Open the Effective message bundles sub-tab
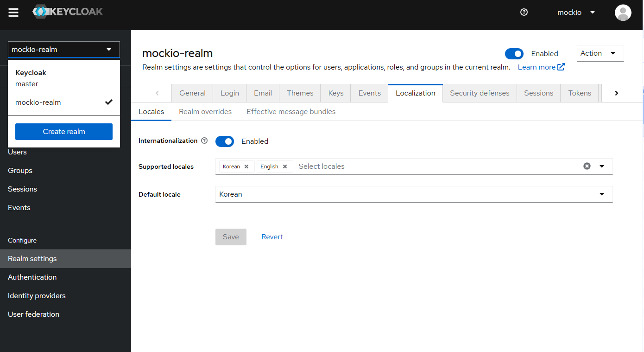This screenshot has height=352, width=644. [x=291, y=112]
